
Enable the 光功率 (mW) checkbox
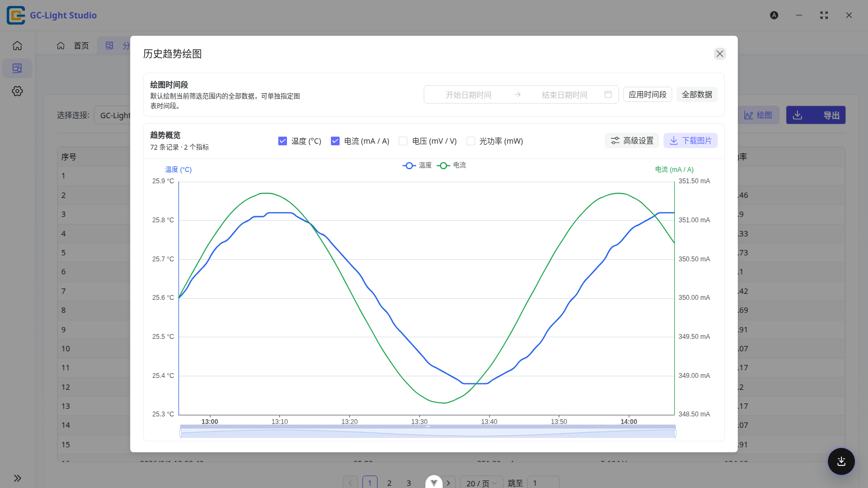pos(471,141)
